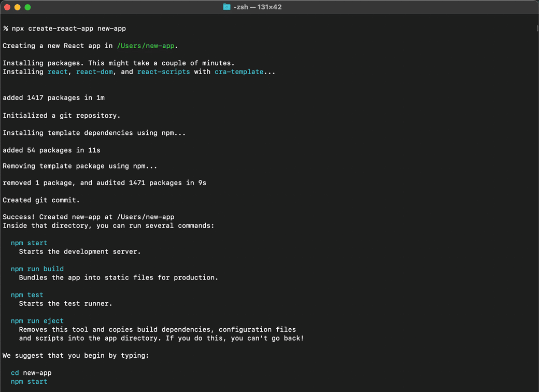Screen dimensions: 539x392
Task: Click the react-scripts package name
Action: pyautogui.click(x=164, y=72)
